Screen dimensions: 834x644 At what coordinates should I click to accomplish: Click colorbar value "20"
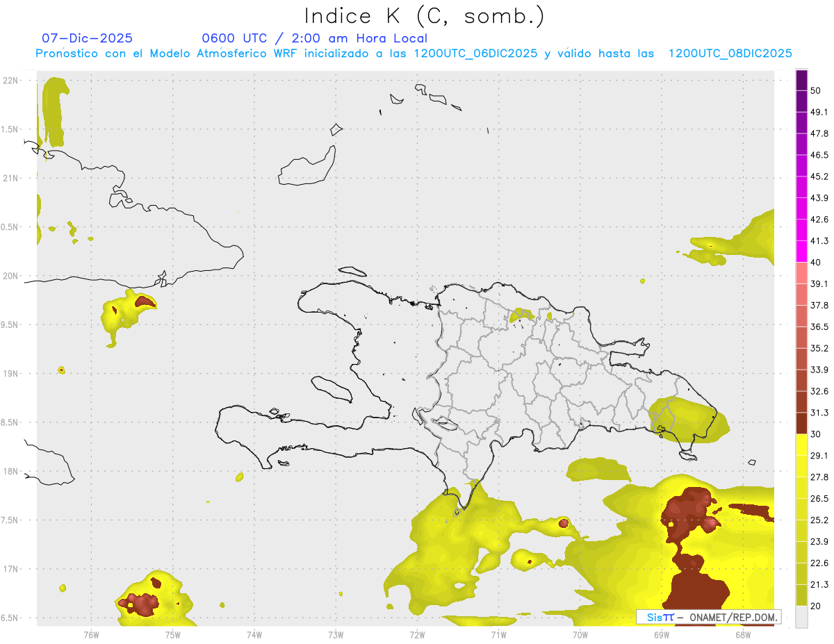tap(817, 606)
